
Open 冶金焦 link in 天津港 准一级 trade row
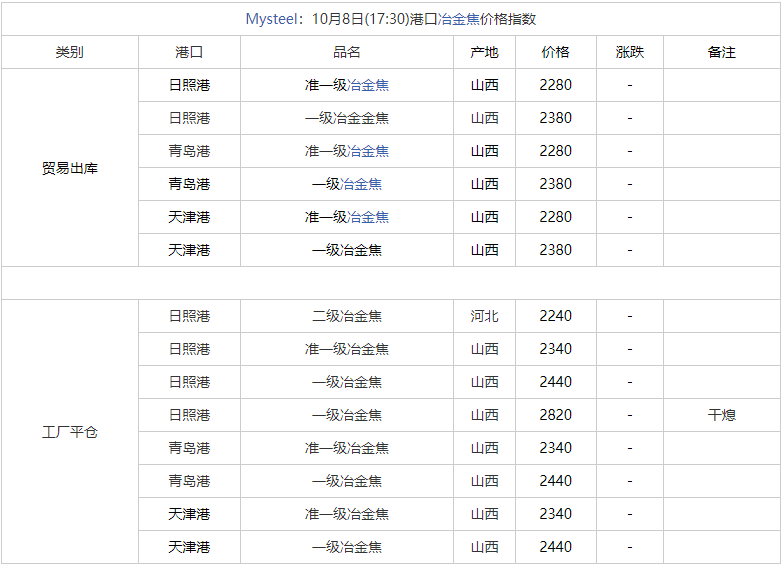(368, 217)
